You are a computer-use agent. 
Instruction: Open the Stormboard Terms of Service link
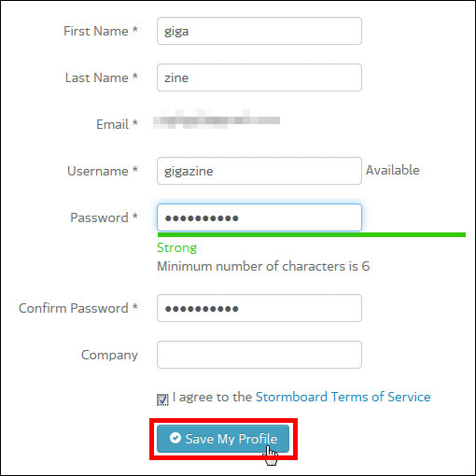click(343, 397)
